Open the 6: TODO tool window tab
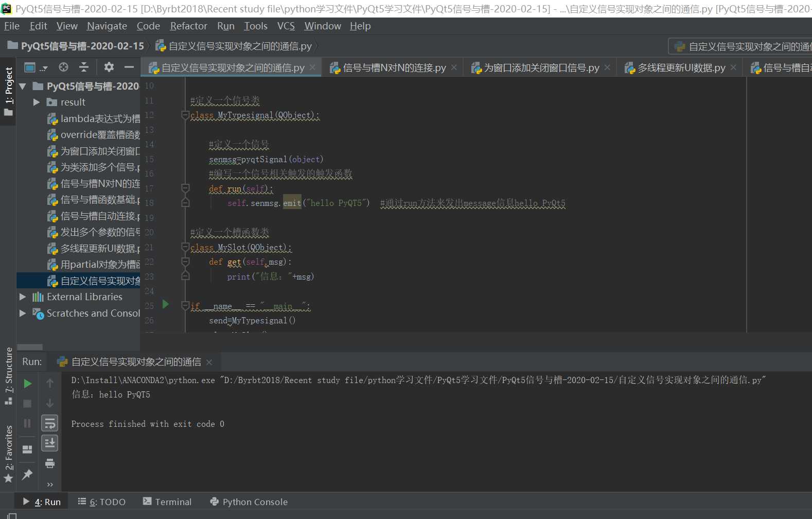Screen dimensions: 812x519 coord(102,502)
